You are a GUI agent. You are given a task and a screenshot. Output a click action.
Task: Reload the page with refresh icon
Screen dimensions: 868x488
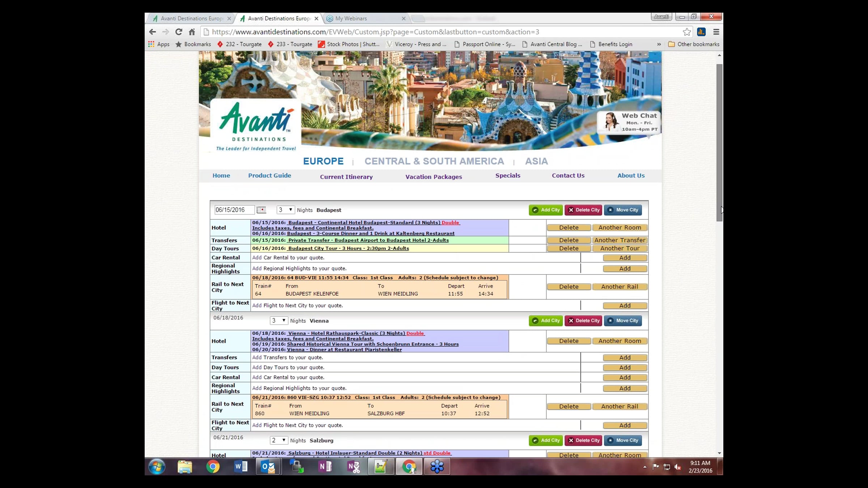[x=179, y=32]
